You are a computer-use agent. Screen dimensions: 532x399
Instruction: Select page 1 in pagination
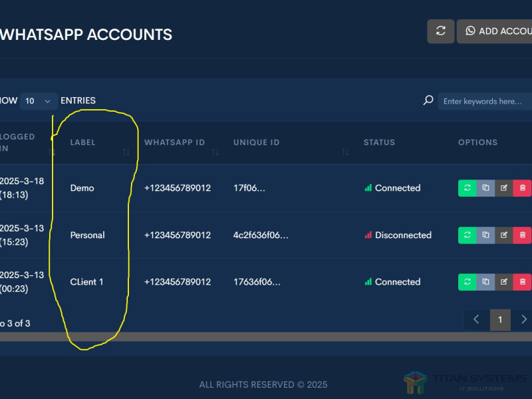click(x=500, y=320)
